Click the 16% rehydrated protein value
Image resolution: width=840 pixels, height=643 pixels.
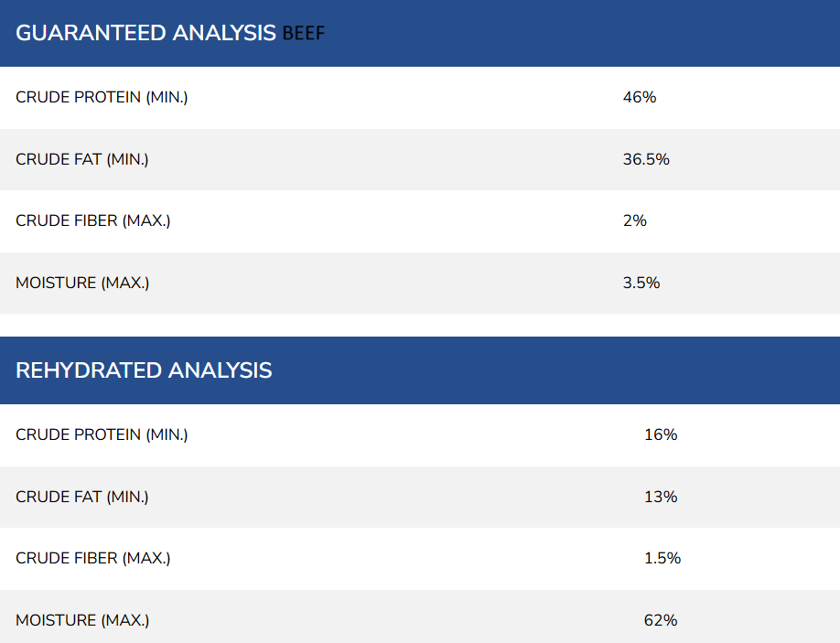point(661,434)
